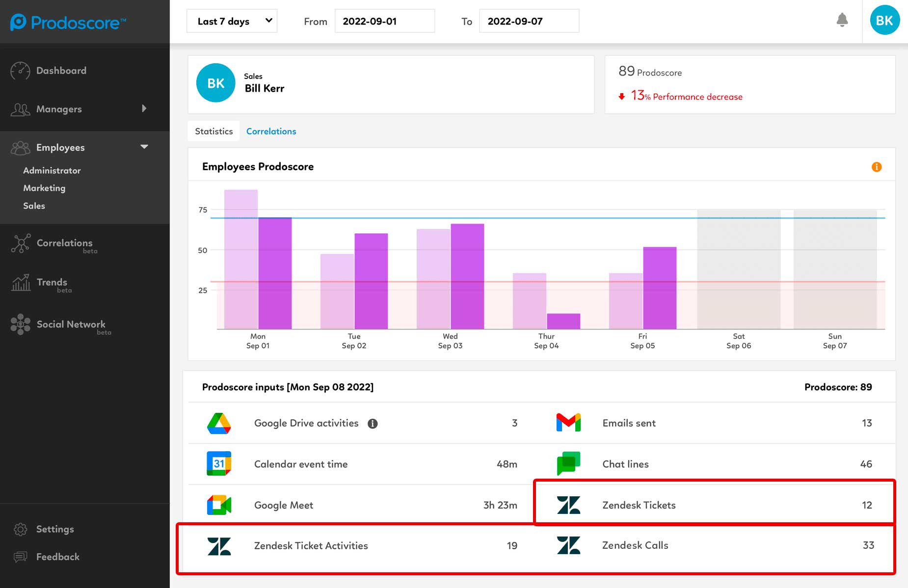
Task: Click the grey Sun Sep 07 column
Action: pyautogui.click(x=835, y=269)
